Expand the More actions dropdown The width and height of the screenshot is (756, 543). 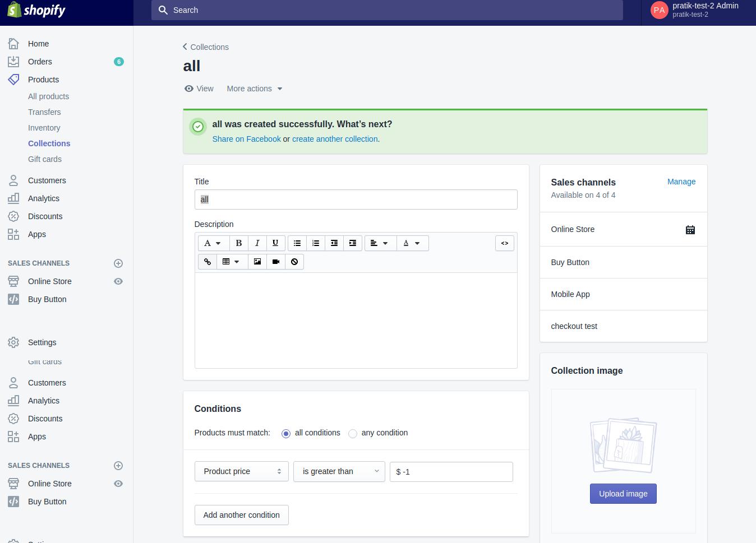(x=255, y=89)
